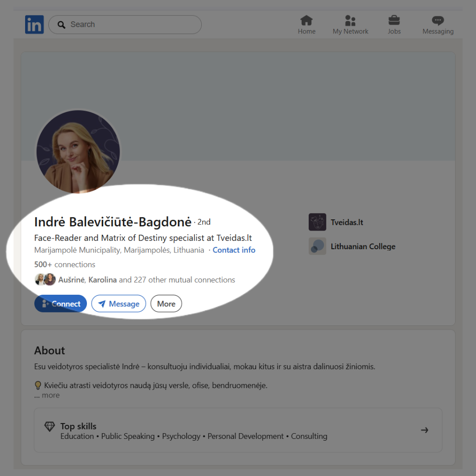
Task: Click the Search input field
Action: 132,25
